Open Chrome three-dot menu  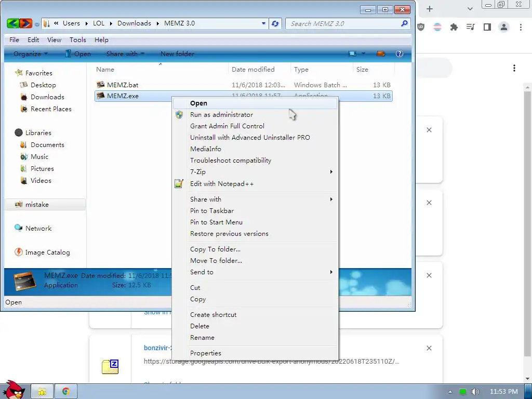pos(521,27)
